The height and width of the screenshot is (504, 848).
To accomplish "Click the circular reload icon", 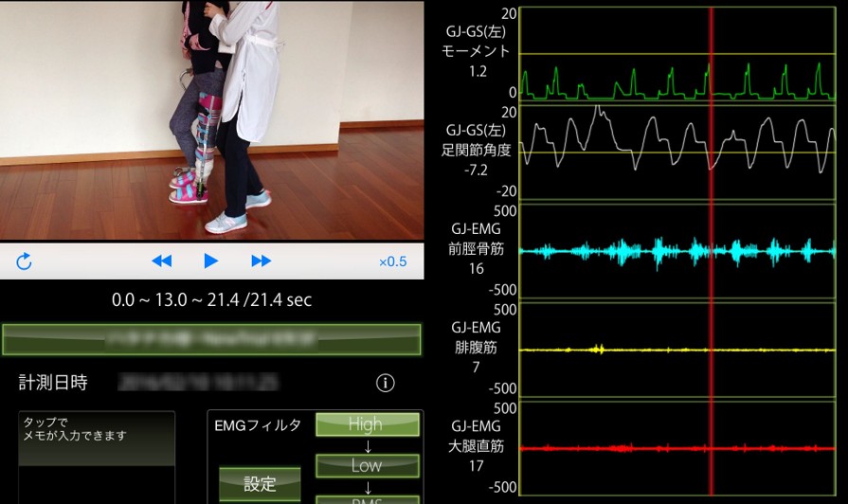I will 25,261.
